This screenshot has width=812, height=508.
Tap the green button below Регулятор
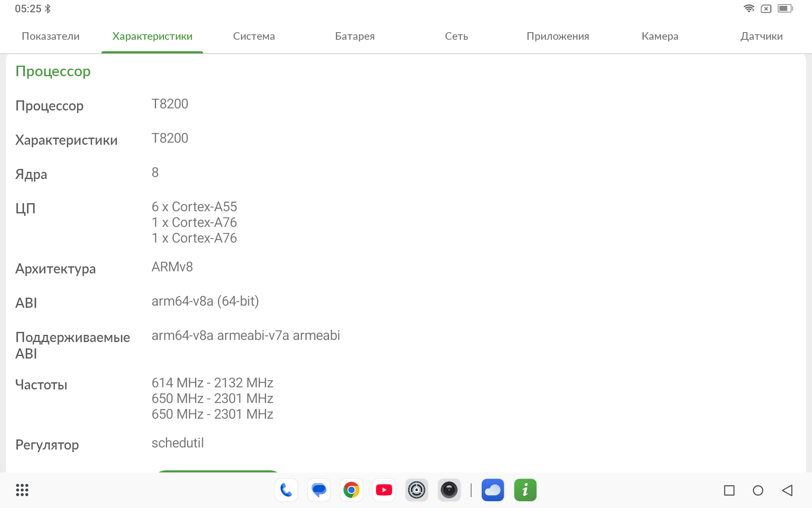coord(218,471)
